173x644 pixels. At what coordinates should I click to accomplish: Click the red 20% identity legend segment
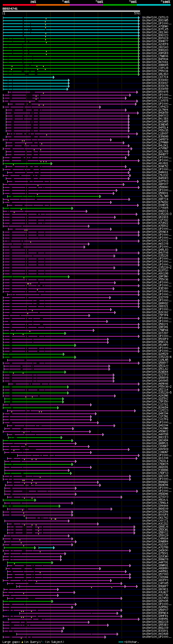pos(19,5)
